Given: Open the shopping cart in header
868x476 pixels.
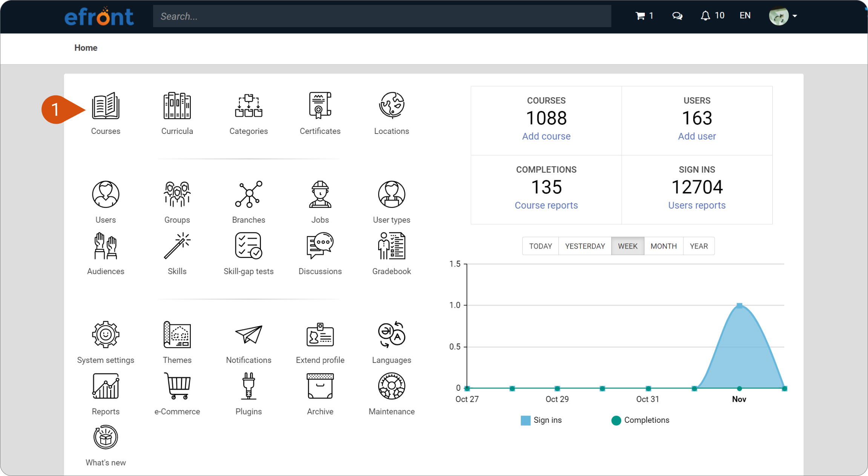Looking at the screenshot, I should (644, 16).
